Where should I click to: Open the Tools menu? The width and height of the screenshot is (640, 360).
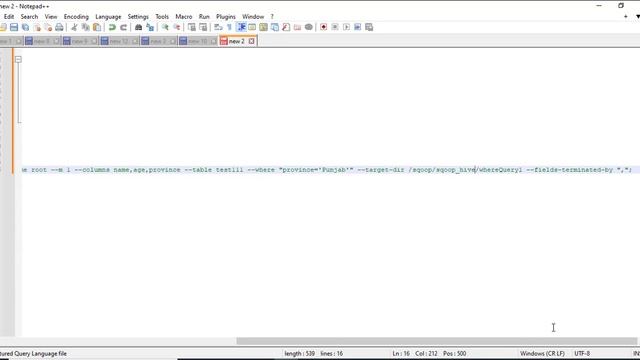pos(162,17)
